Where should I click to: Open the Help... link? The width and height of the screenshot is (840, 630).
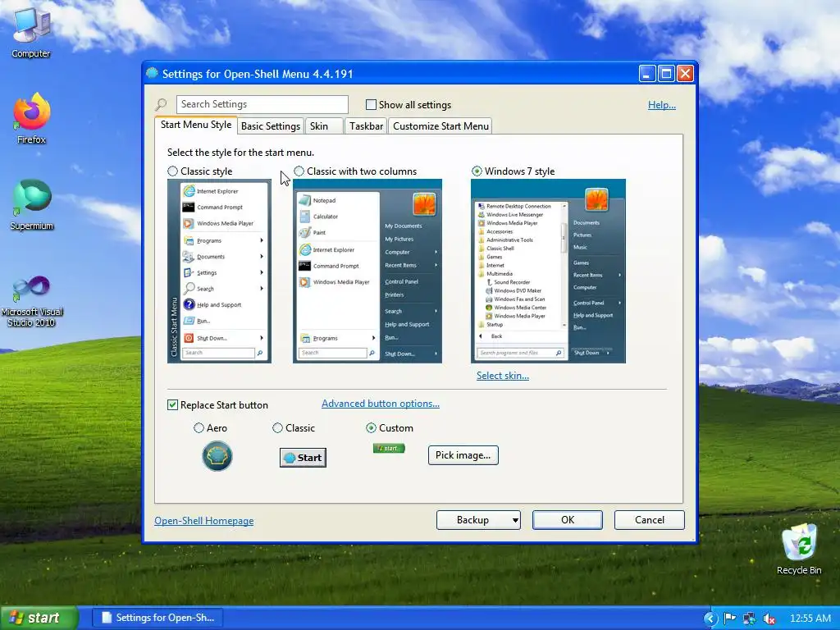coord(662,105)
